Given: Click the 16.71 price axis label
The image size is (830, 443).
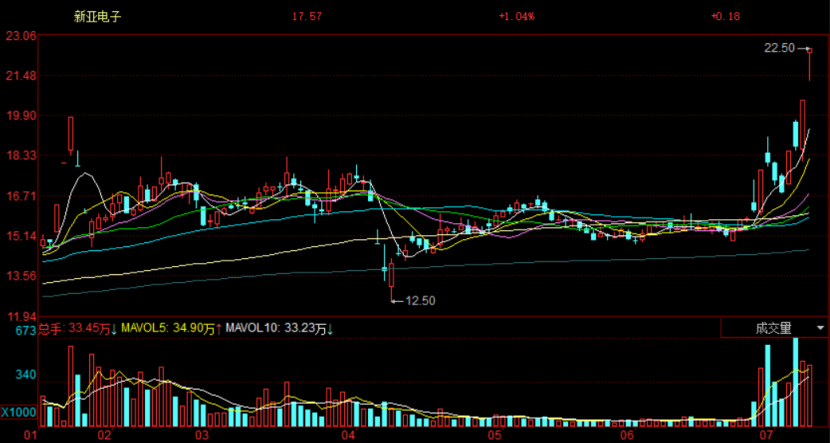Looking at the screenshot, I should [x=21, y=196].
